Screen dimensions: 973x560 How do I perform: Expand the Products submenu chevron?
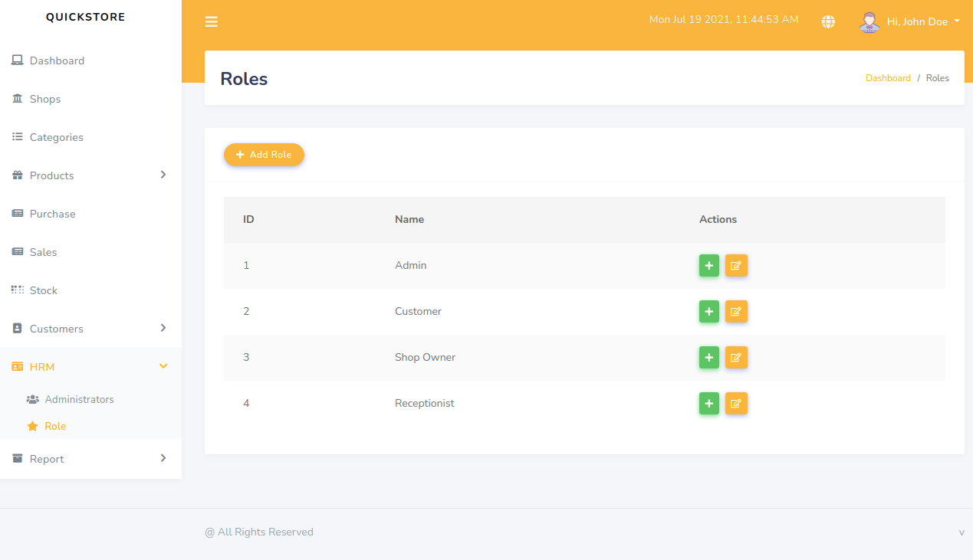pyautogui.click(x=163, y=175)
